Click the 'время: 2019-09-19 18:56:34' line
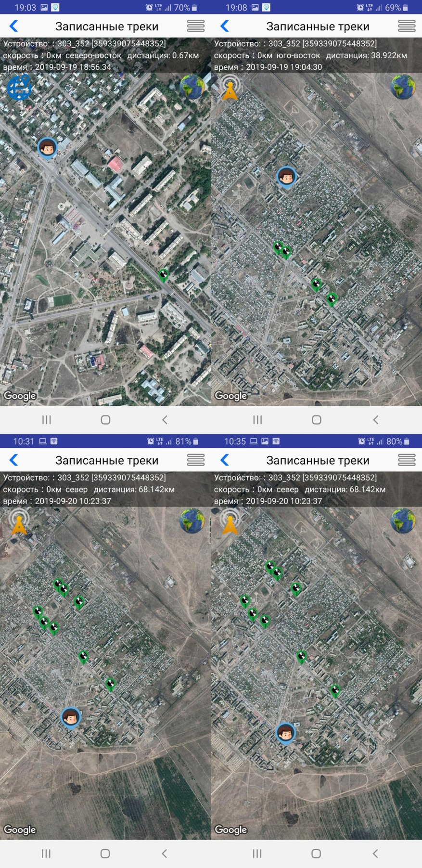 tap(57, 67)
